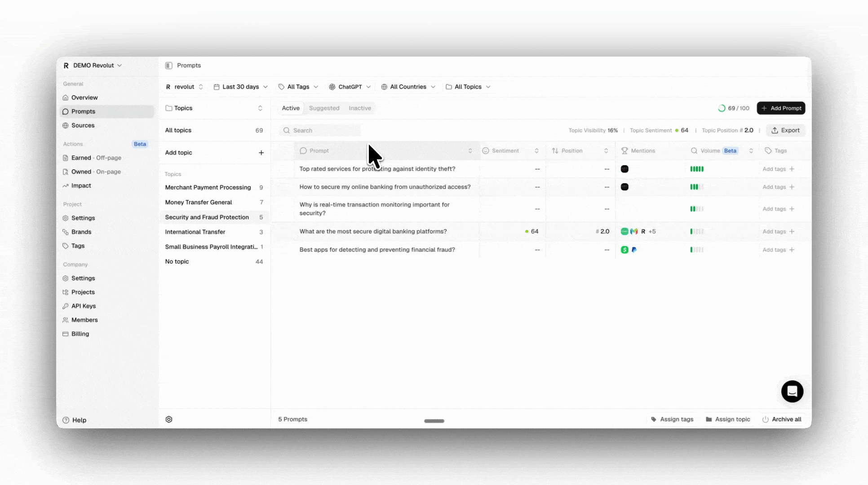Screen dimensions: 868x485
Task: Click the sidebar toggle icon beside Prompts
Action: pos(169,66)
